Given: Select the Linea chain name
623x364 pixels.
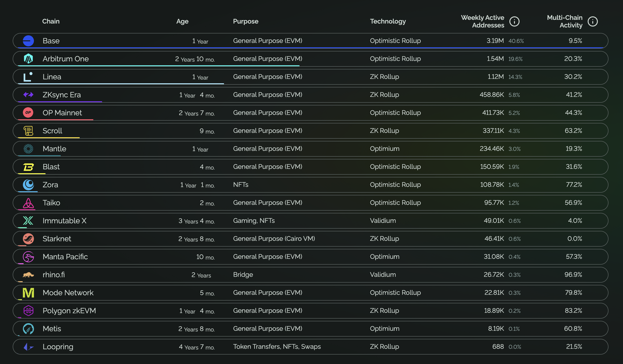Looking at the screenshot, I should [52, 77].
